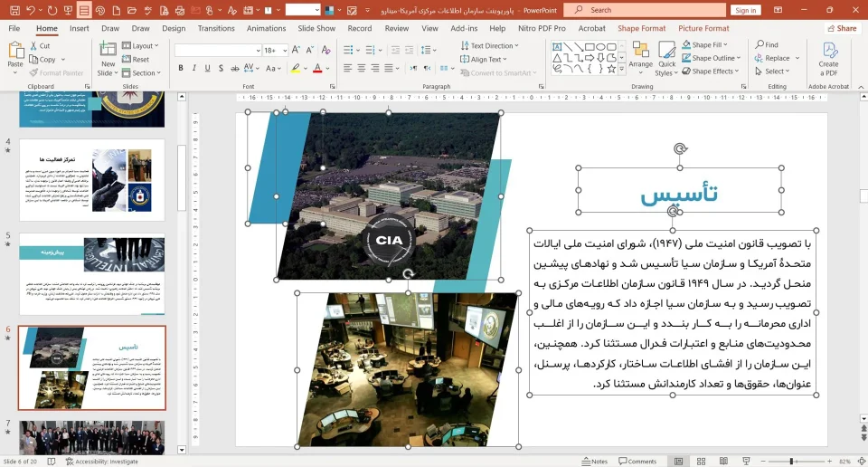Click the Save icon in Quick Access toolbar
The width and height of the screenshot is (868, 467).
click(15, 10)
